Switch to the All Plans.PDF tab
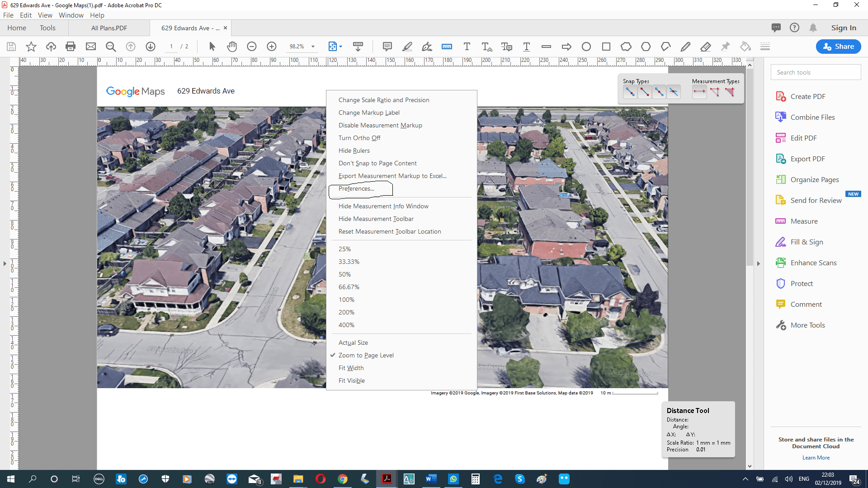 108,28
